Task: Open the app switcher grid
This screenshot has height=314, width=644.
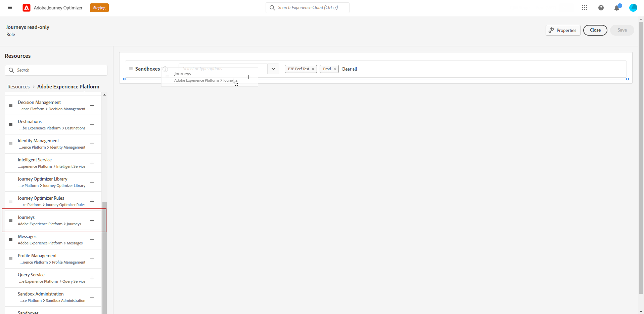Action: coord(585,8)
